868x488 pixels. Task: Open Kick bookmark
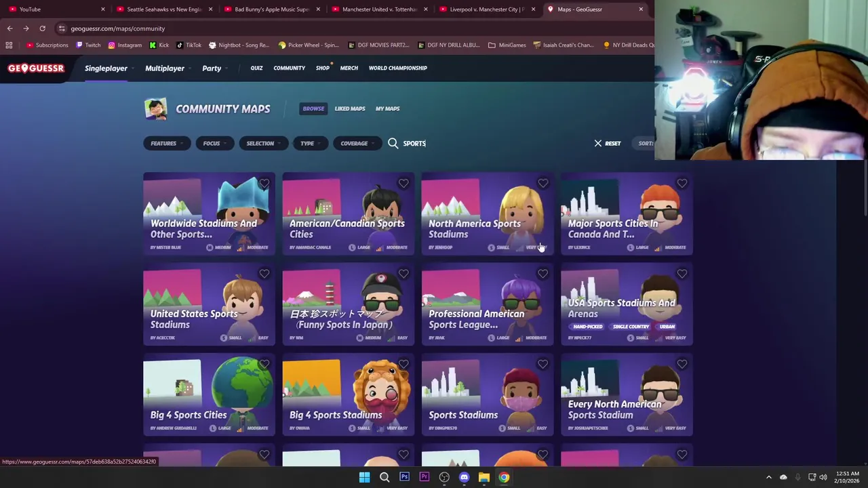pyautogui.click(x=159, y=45)
